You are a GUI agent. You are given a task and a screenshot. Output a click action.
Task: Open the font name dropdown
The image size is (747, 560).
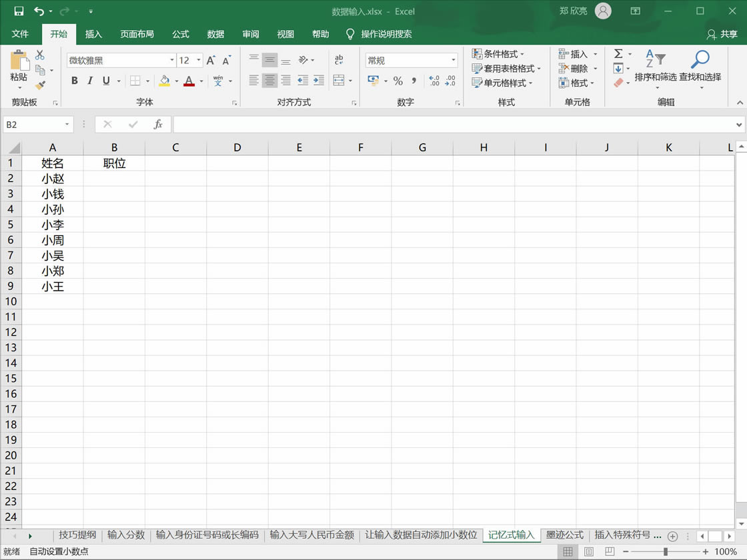pyautogui.click(x=172, y=60)
